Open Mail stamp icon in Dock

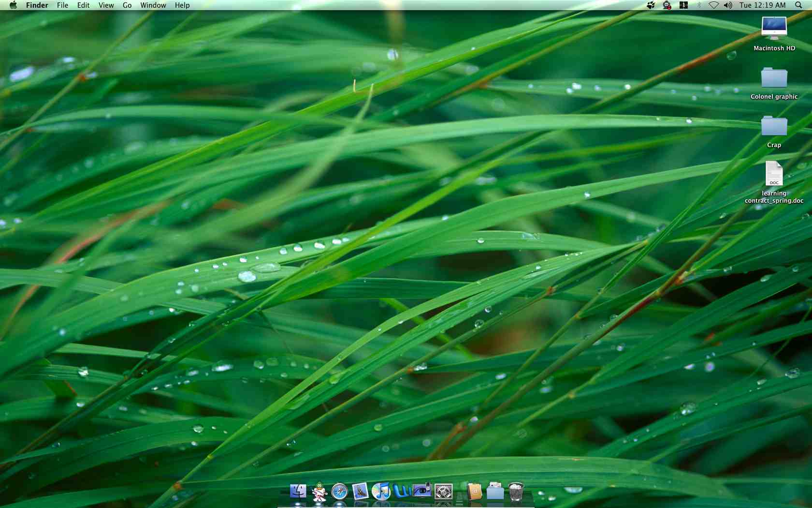coord(360,492)
